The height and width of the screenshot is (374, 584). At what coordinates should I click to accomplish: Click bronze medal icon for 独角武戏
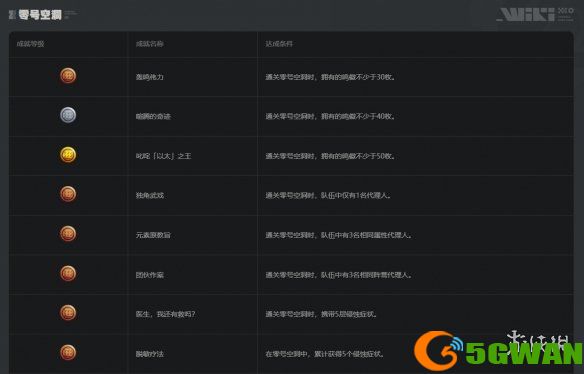coord(68,194)
